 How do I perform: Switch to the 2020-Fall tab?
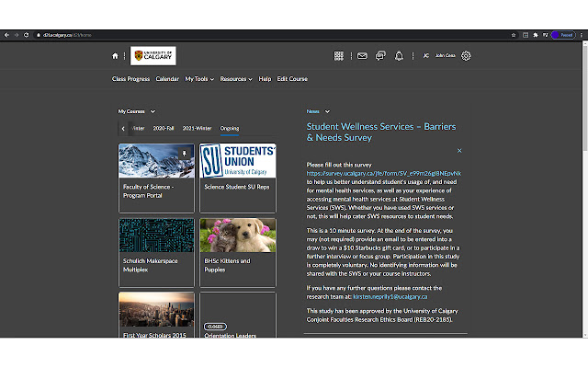pos(164,129)
